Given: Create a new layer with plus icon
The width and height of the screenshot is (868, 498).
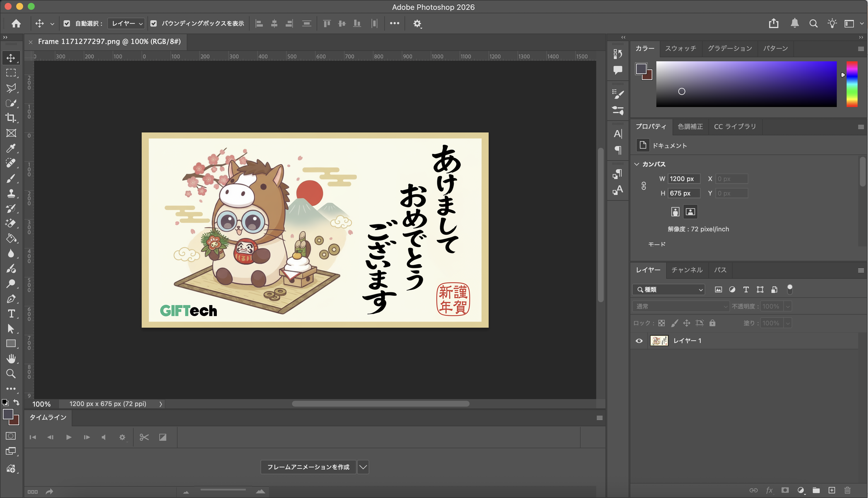Looking at the screenshot, I should click(832, 490).
